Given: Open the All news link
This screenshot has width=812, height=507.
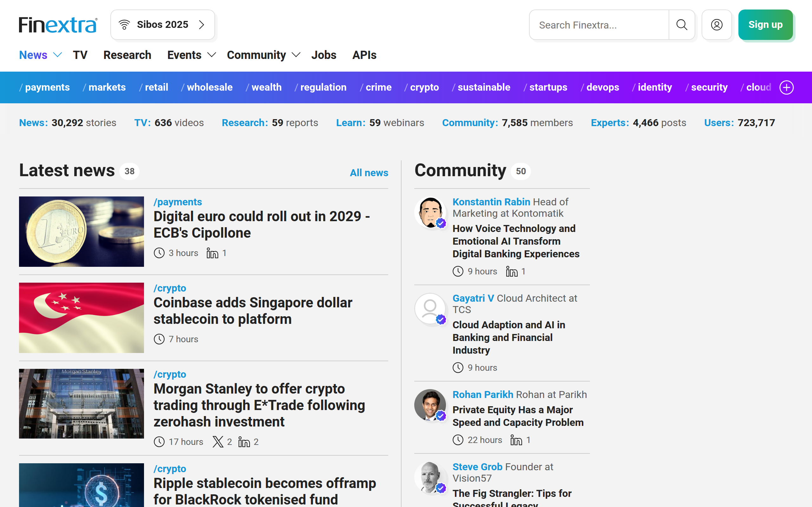Looking at the screenshot, I should 369,173.
